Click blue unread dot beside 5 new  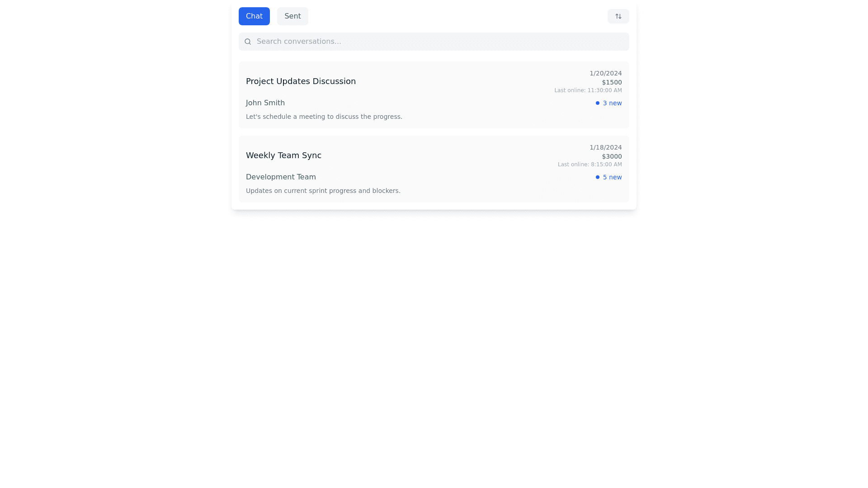pos(597,177)
